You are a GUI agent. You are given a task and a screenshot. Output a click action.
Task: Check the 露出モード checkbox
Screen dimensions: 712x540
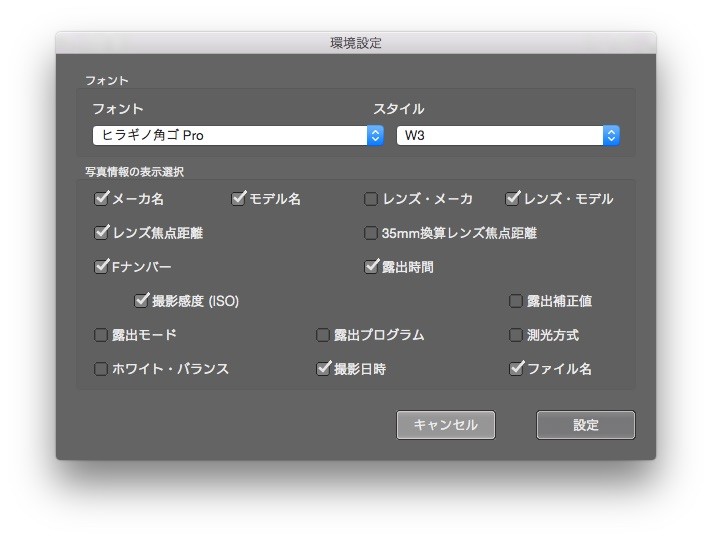[x=100, y=335]
